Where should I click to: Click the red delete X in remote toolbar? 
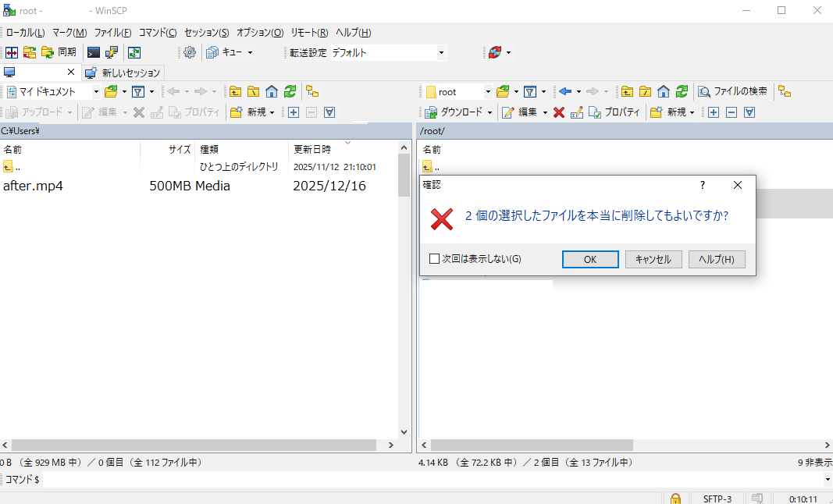558,112
